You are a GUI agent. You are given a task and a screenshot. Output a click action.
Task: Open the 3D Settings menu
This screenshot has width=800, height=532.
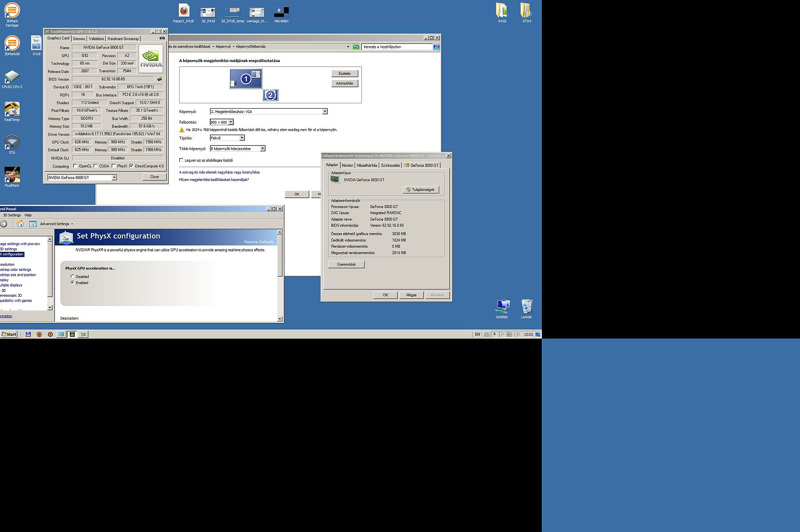point(12,215)
